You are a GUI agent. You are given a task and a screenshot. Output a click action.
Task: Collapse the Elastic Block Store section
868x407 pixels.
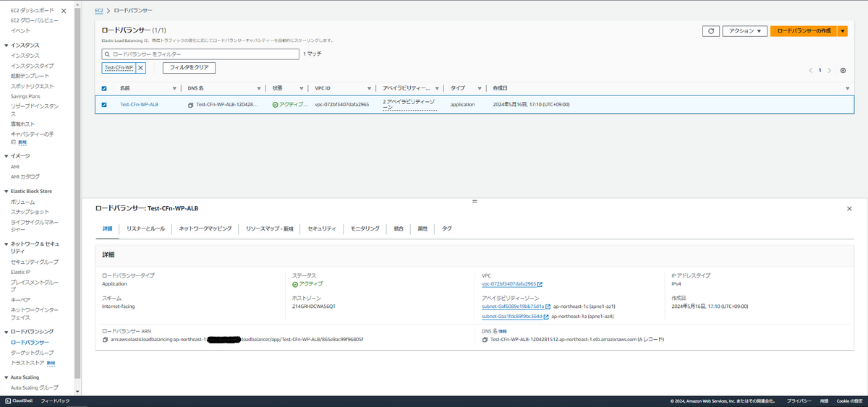click(7, 192)
